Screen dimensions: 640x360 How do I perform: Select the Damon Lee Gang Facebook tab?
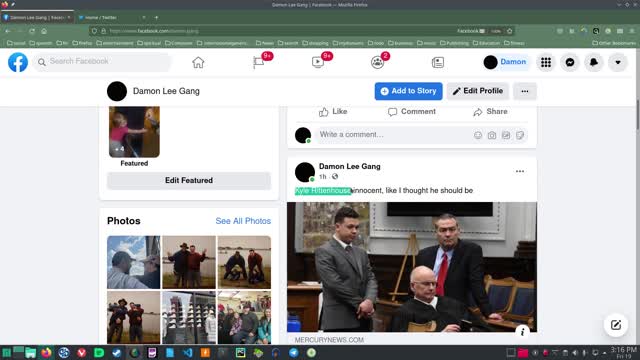(x=37, y=18)
